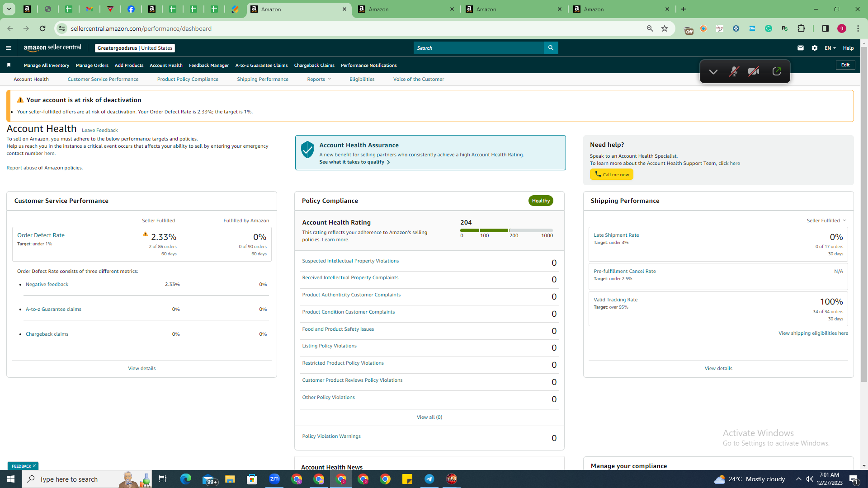Image resolution: width=868 pixels, height=488 pixels.
Task: Open the language EN dropdown
Action: (x=830, y=48)
